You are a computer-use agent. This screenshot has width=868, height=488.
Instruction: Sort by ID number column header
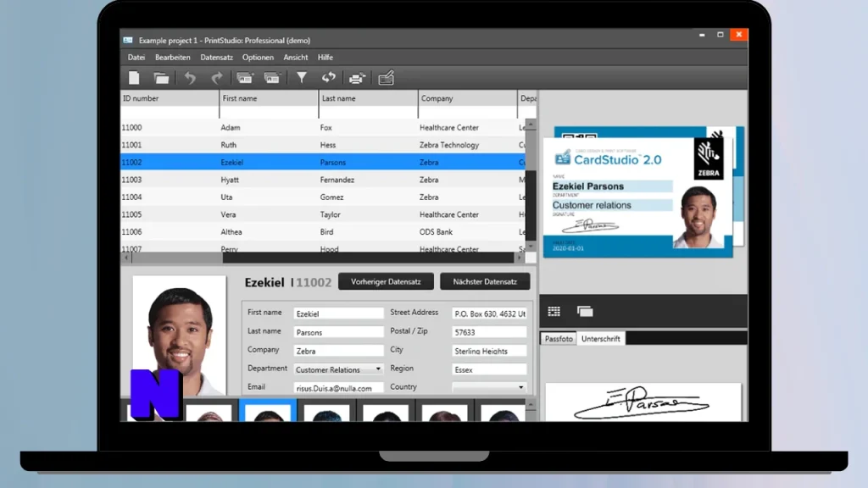(x=170, y=98)
